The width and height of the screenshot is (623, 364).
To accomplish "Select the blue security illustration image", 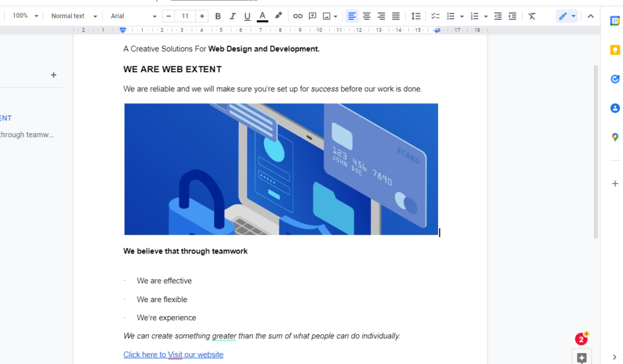I will [281, 169].
